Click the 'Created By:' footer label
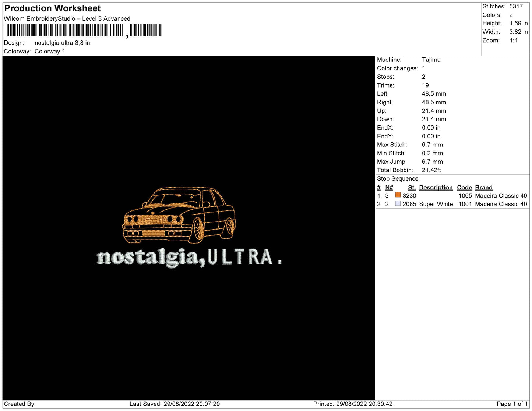 20,404
